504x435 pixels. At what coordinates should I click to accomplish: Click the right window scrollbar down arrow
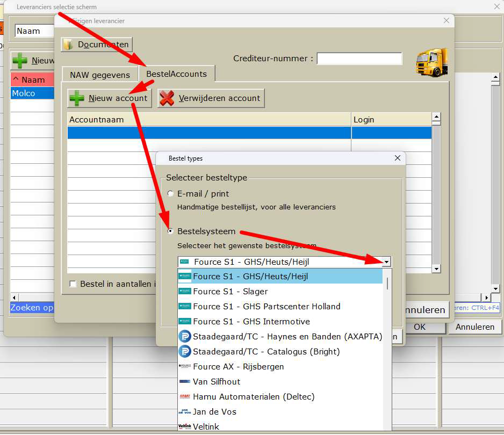[495, 288]
